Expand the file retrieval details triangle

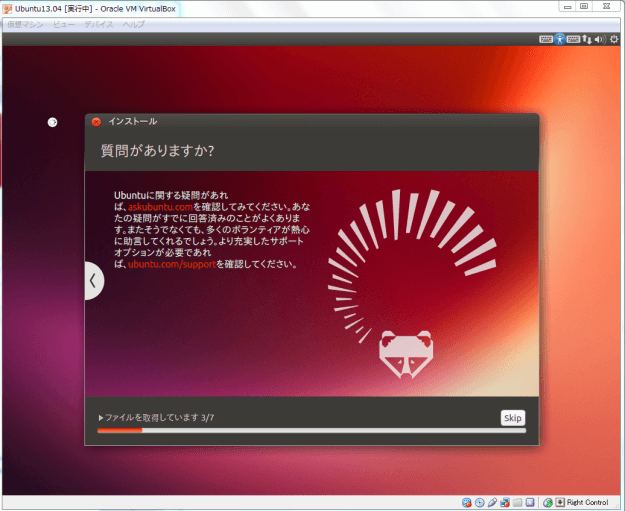101,417
